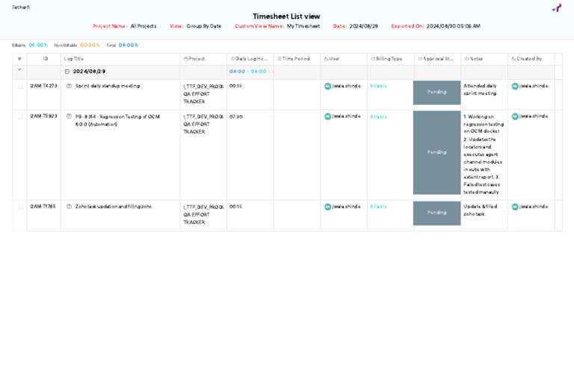The width and height of the screenshot is (574, 392).
Task: Tick the checkbox for row I2AM-T5923
Action: [x=19, y=116]
